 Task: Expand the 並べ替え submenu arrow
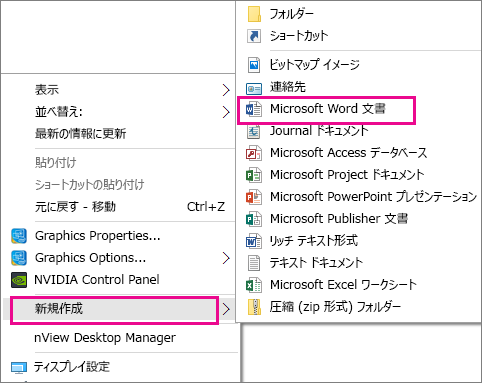[x=226, y=112]
